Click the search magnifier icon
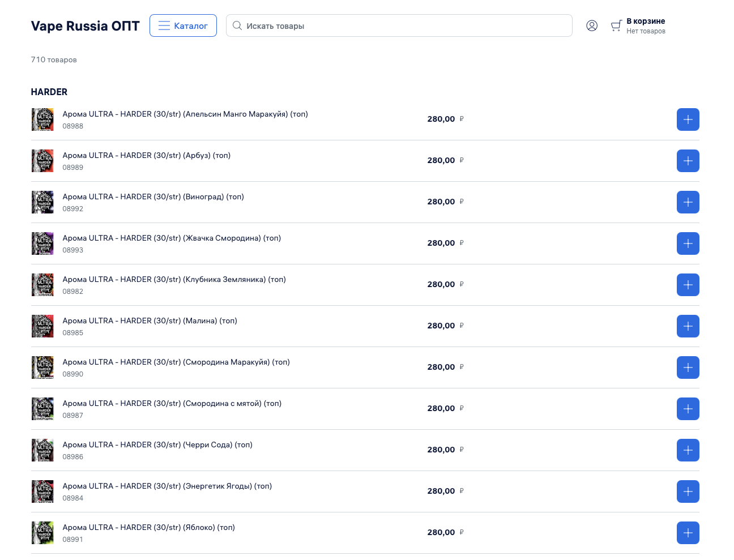Image resolution: width=734 pixels, height=560 pixels. pos(237,25)
